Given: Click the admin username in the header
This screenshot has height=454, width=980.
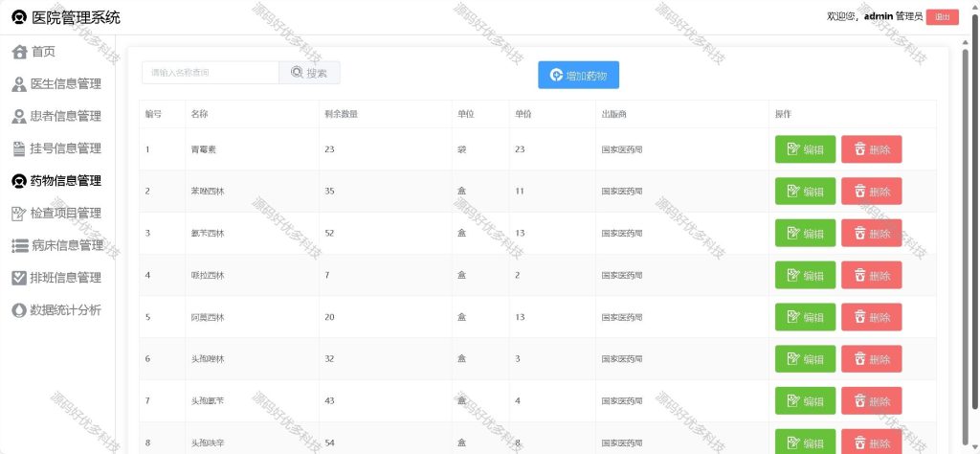Looking at the screenshot, I should coord(879,17).
